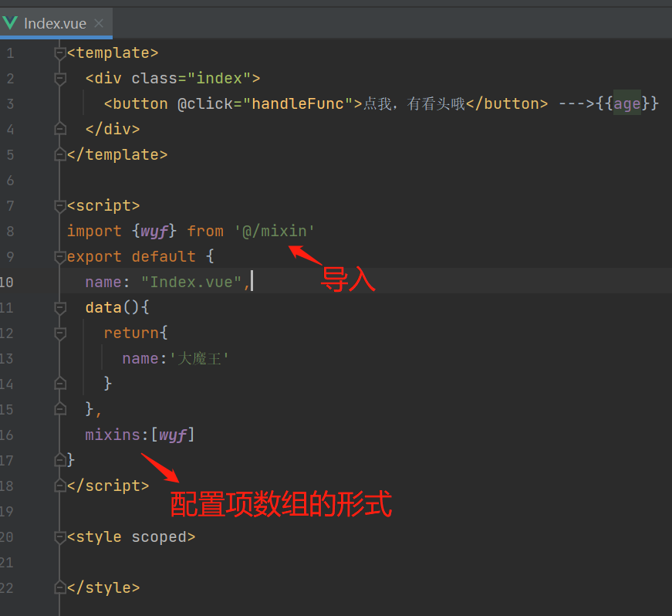Click the '@/mixin' import path string

coord(275,232)
